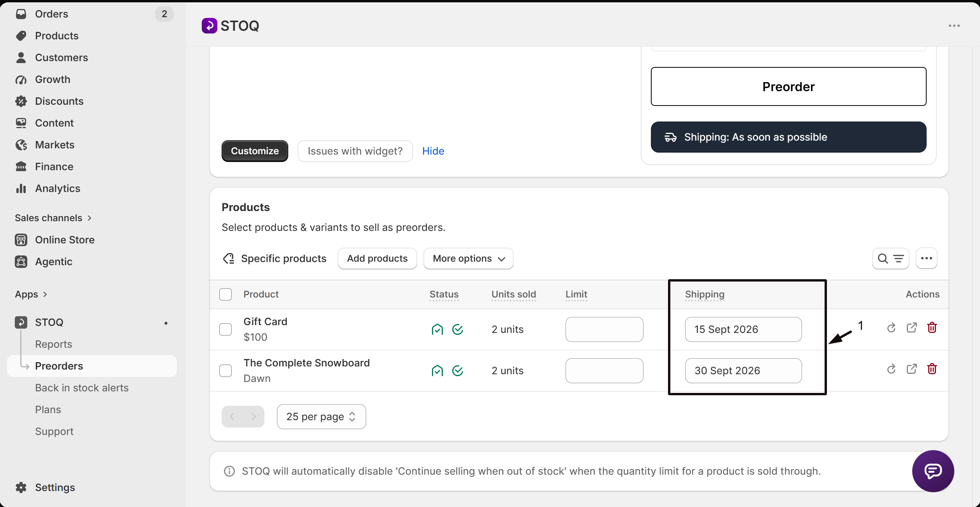Click the Growth gauge icon
This screenshot has height=507, width=980.
click(21, 79)
